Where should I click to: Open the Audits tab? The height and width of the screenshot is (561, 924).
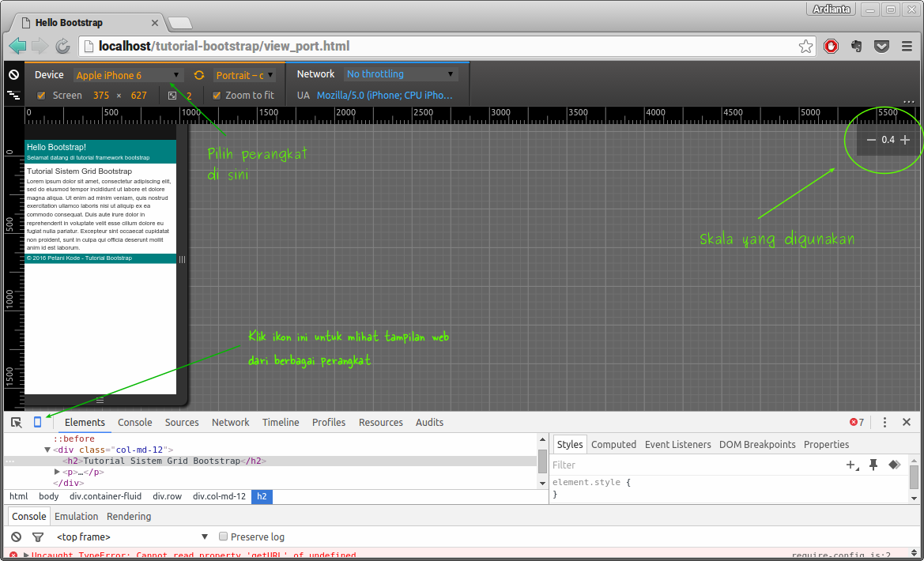pyautogui.click(x=429, y=422)
